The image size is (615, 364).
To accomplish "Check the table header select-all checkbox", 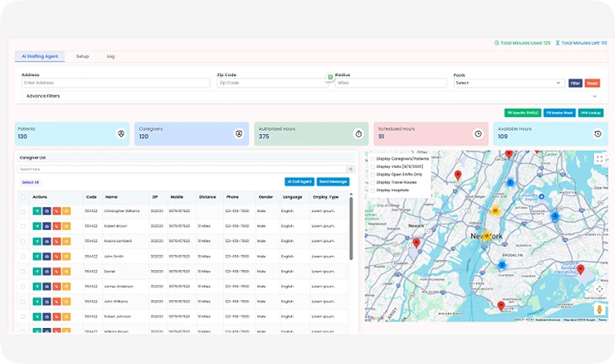I will pos(23,197).
